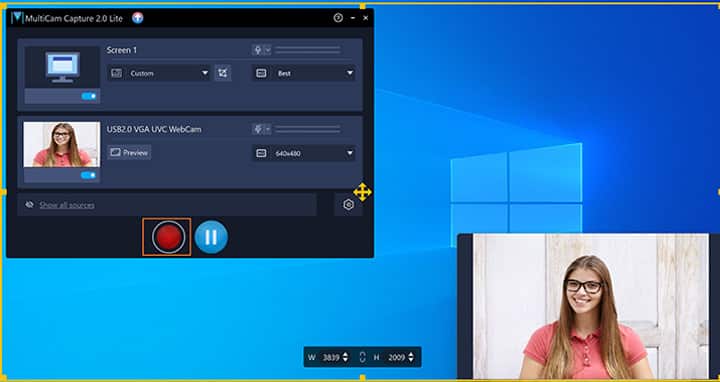Click the upgrade arrow icon beside the title

pos(137,18)
